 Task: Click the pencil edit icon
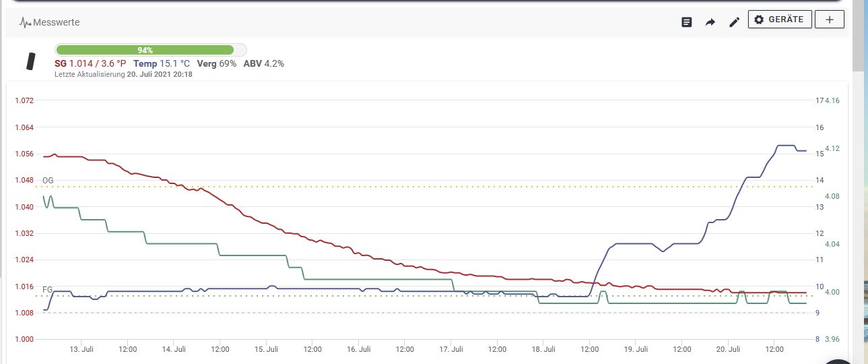pyautogui.click(x=734, y=22)
